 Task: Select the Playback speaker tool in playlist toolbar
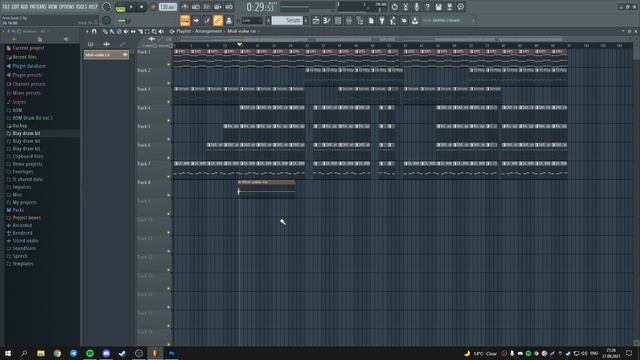[161, 31]
